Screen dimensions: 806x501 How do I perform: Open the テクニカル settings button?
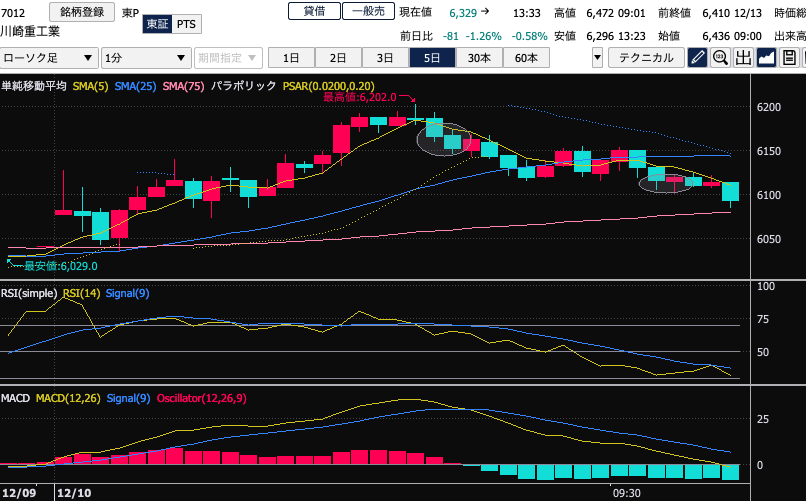pos(646,58)
